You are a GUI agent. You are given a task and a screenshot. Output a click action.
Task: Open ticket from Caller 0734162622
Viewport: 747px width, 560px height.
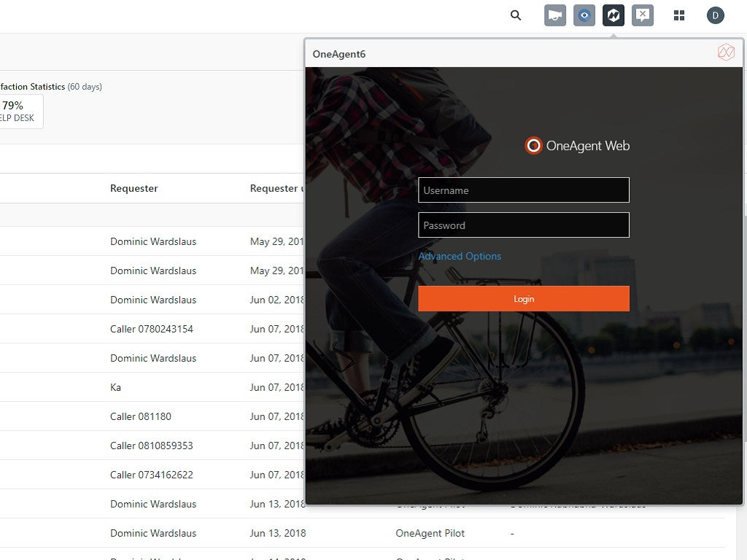(x=152, y=475)
